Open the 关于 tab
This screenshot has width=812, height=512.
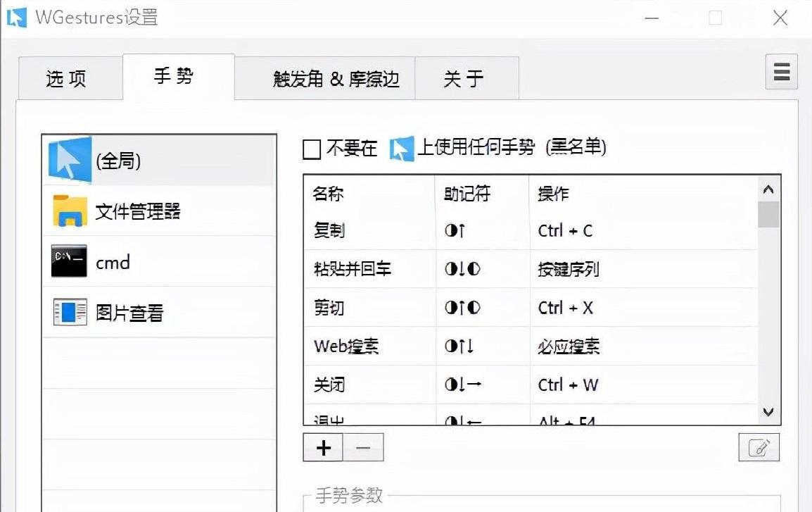click(x=467, y=79)
